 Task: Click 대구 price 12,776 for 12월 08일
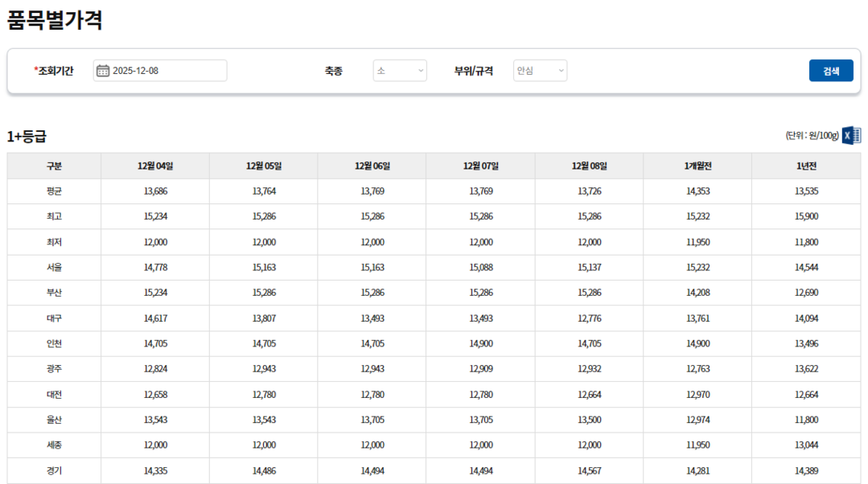pyautogui.click(x=589, y=318)
